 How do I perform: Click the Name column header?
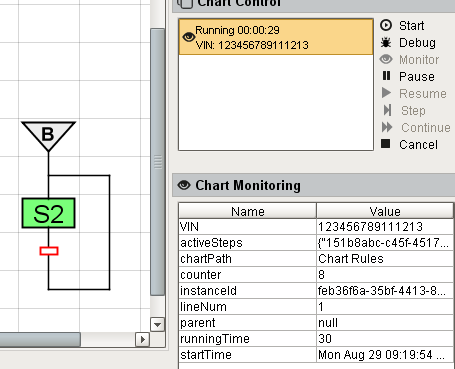pos(248,211)
